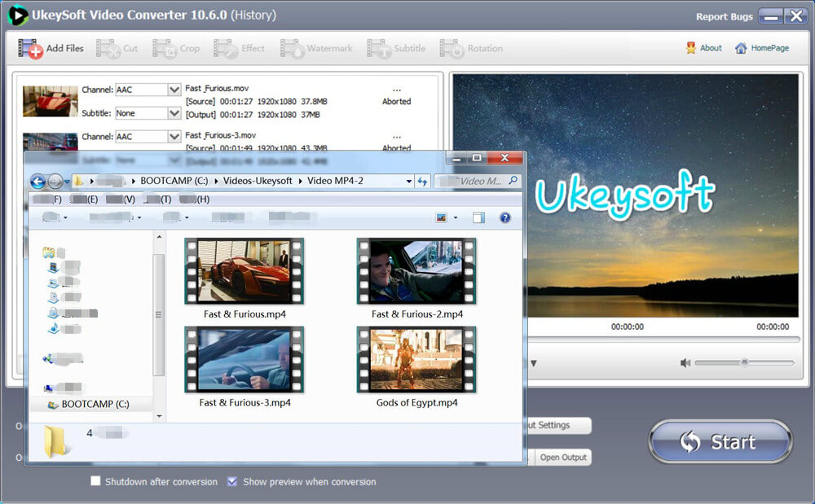The width and height of the screenshot is (815, 504).
Task: Adjust the preview volume slider
Action: [x=744, y=363]
